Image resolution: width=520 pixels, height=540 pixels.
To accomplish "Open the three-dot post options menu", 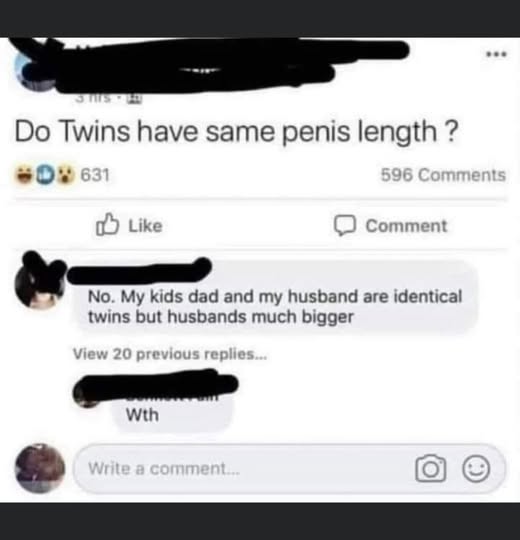I will point(496,54).
